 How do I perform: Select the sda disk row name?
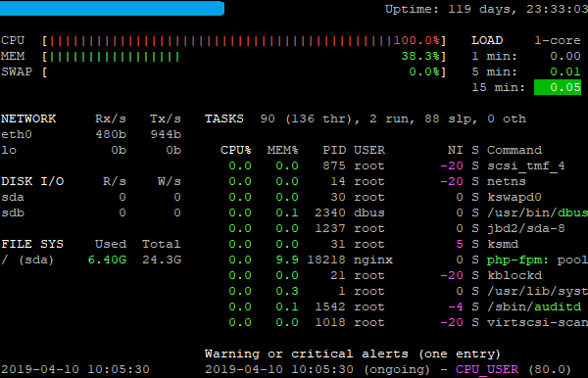pyautogui.click(x=13, y=198)
